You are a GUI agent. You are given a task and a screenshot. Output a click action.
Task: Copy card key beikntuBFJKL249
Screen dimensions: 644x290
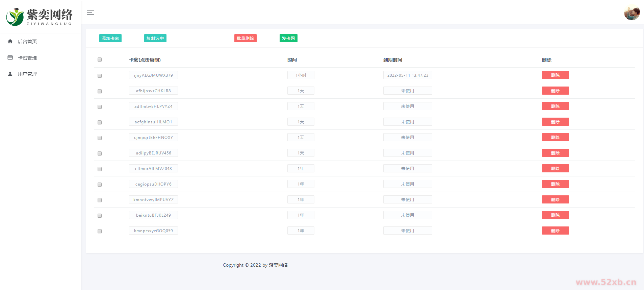pos(153,215)
